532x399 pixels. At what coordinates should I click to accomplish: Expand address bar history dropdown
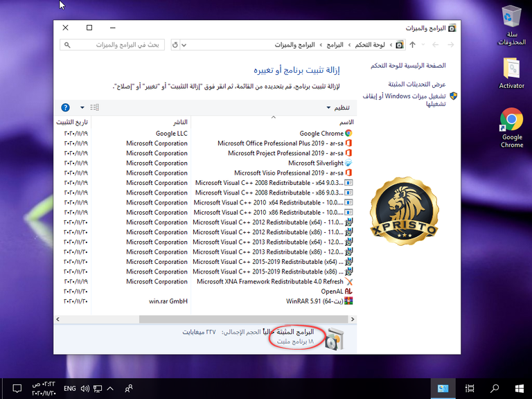tap(184, 45)
